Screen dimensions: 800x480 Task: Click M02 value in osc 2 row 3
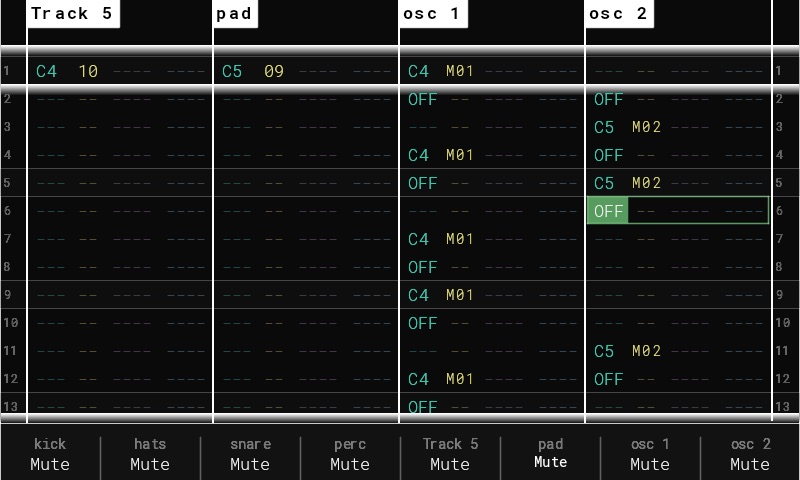coord(646,127)
